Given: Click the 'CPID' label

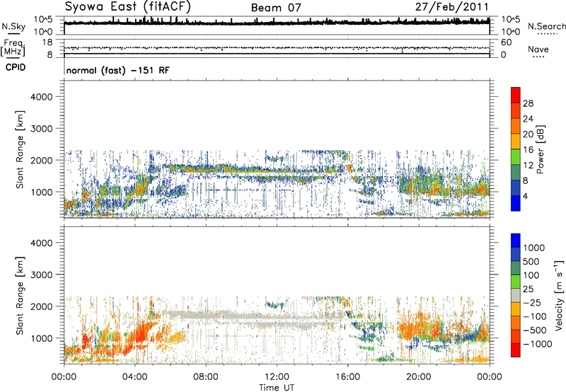Looking at the screenshot, I should (x=16, y=67).
